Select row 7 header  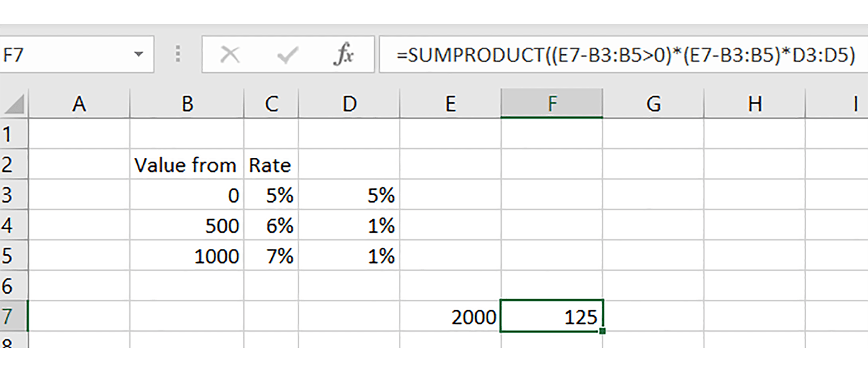(x=8, y=316)
